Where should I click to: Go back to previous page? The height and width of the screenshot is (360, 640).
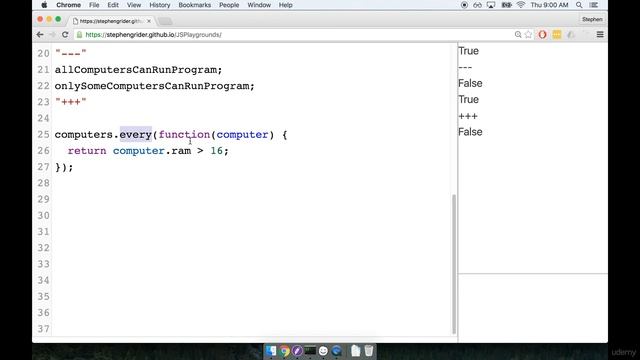coord(40,35)
